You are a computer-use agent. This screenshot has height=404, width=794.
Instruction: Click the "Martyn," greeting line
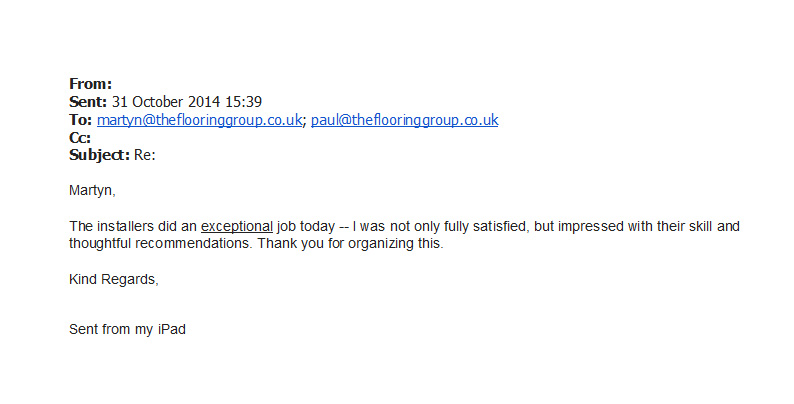coord(92,190)
